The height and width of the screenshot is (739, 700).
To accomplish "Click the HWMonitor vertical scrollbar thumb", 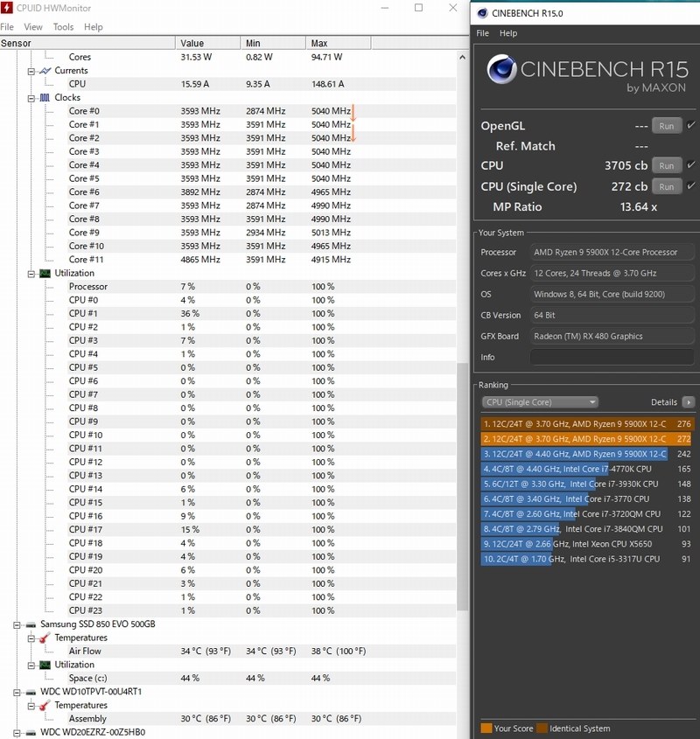I will [462, 486].
